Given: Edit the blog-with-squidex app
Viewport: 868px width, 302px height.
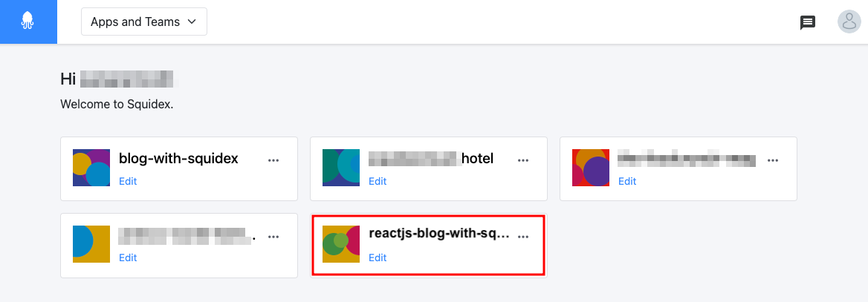Looking at the screenshot, I should (128, 181).
